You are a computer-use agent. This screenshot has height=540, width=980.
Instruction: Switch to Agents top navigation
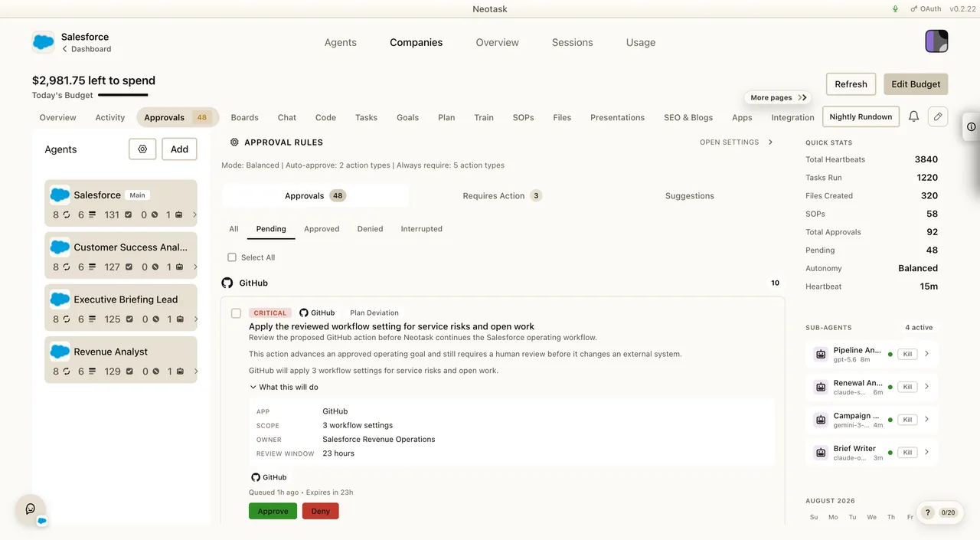tap(341, 42)
